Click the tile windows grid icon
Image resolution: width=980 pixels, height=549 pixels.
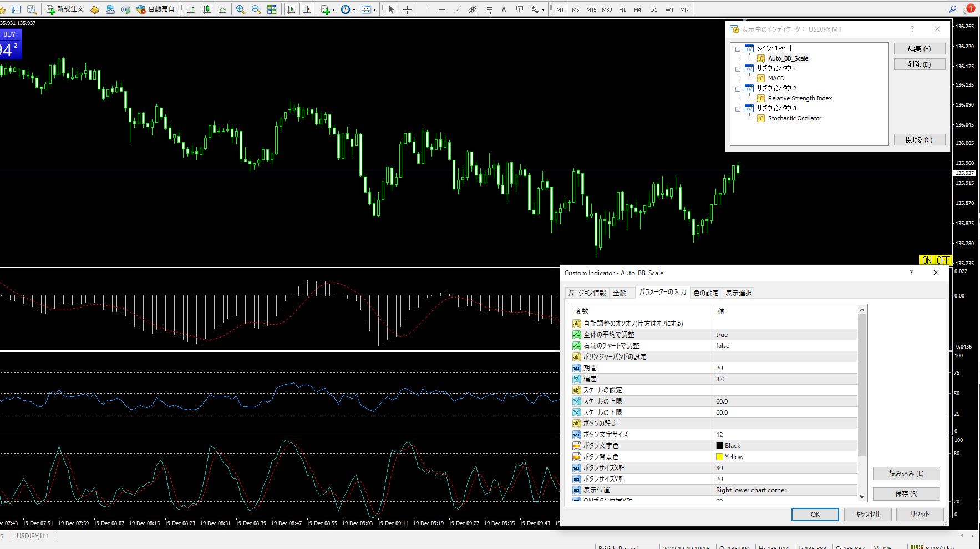point(272,9)
